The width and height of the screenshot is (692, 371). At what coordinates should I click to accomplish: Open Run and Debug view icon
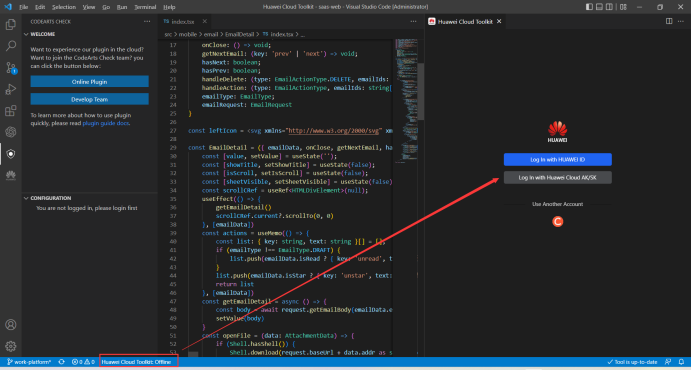[x=11, y=89]
